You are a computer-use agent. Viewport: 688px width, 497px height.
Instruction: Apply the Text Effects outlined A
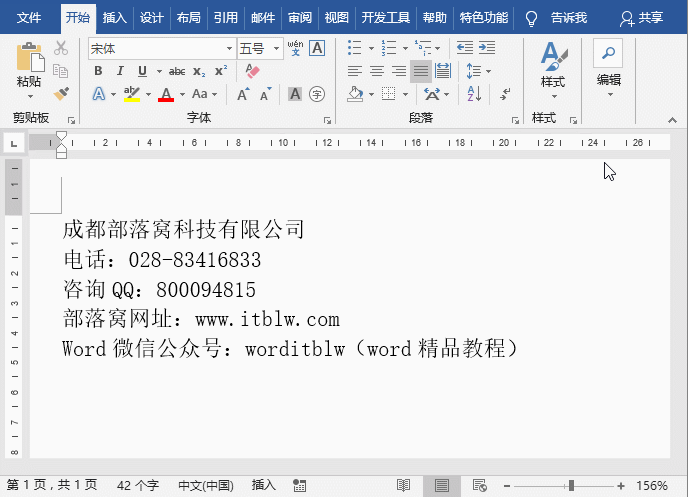(99, 94)
